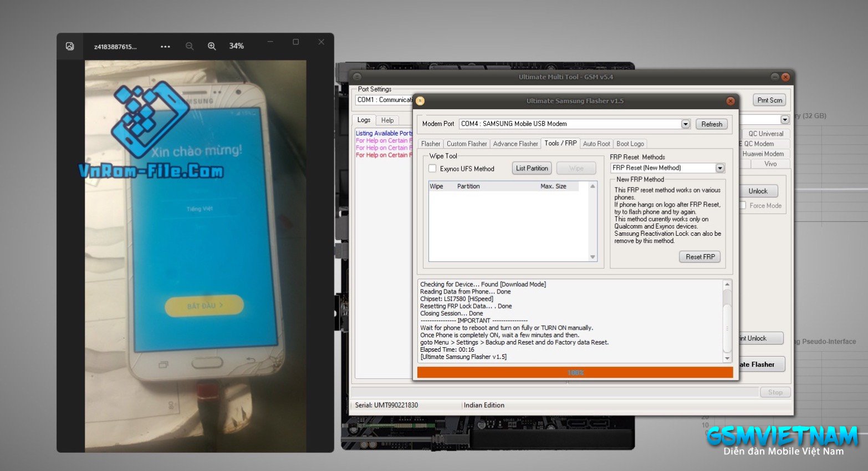868x471 pixels.
Task: Click the Samsung Flasher title bar icon
Action: click(x=420, y=101)
